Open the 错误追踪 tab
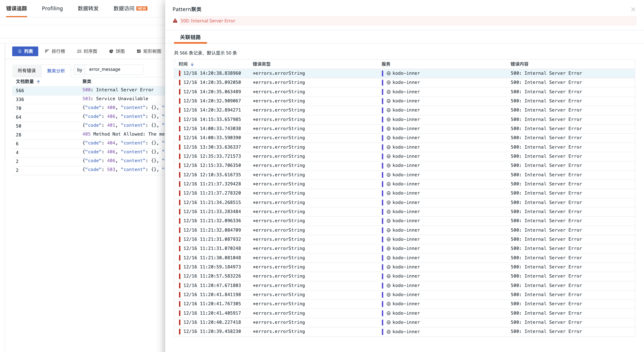644x352 pixels. pyautogui.click(x=17, y=9)
